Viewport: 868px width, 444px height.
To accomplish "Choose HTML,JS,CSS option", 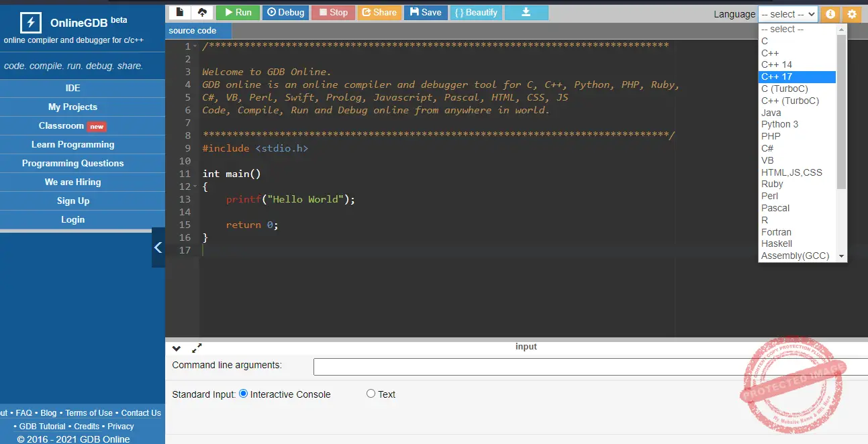I will pos(798,172).
